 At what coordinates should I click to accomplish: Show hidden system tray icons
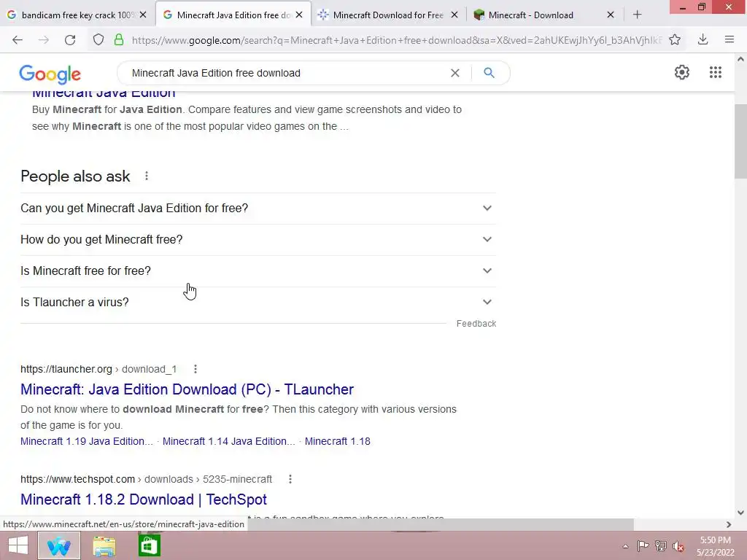(625, 546)
